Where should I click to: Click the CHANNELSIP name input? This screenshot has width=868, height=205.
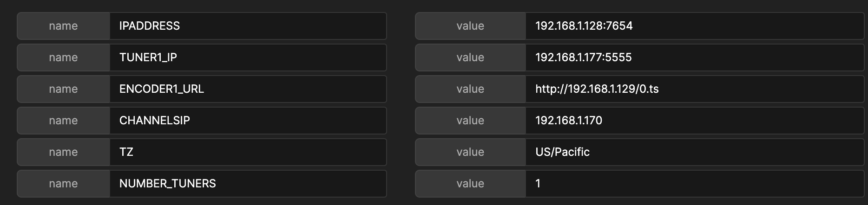(247, 121)
